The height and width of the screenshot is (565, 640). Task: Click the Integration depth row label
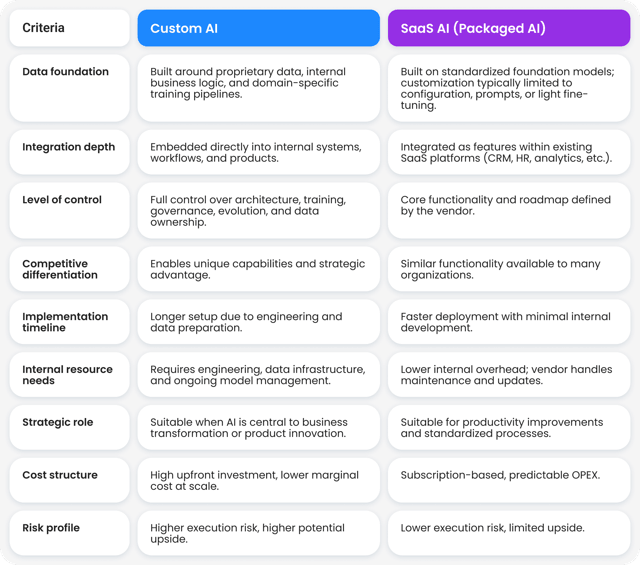click(x=69, y=147)
